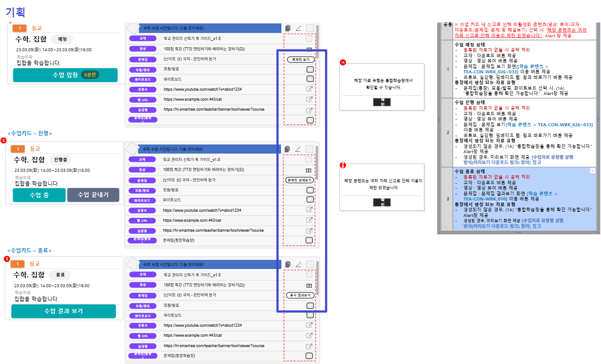The image size is (601, 364).
Task: Click the 수업 끝내기 button
Action: coord(93,195)
